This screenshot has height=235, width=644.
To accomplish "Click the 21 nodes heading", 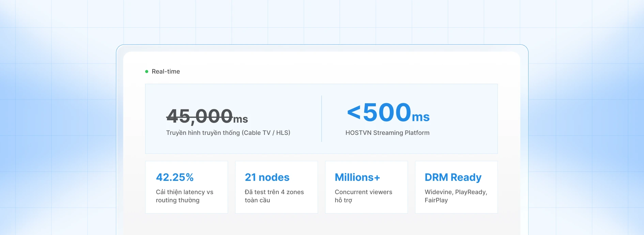I will click(267, 177).
